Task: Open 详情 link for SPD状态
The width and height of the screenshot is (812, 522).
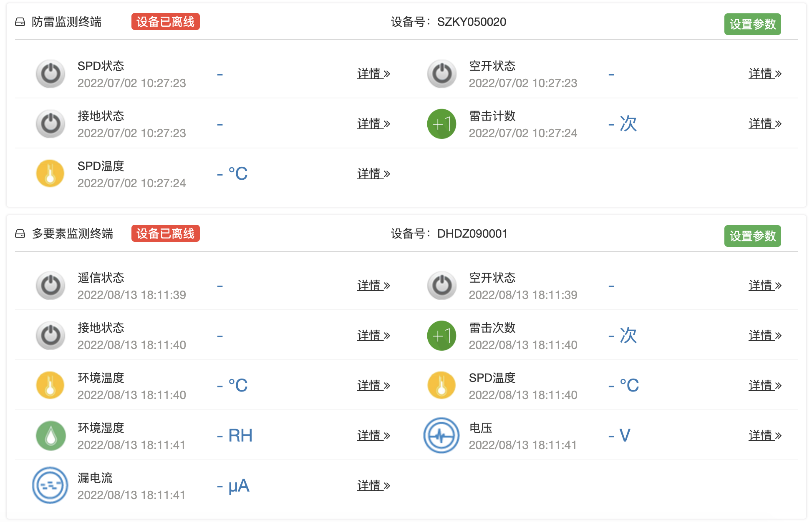Action: [x=373, y=74]
